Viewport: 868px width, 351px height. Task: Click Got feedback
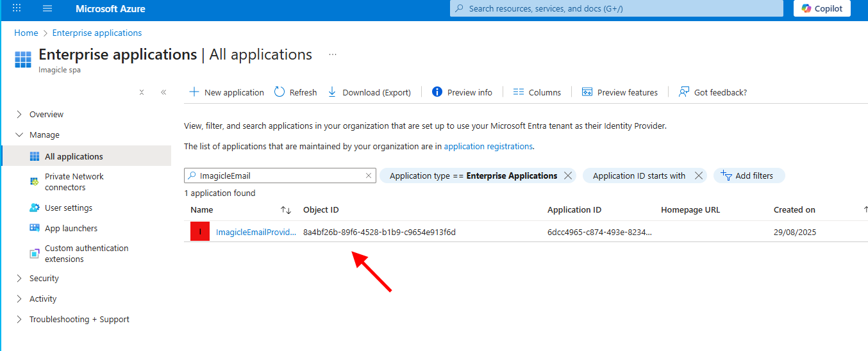pyautogui.click(x=713, y=92)
